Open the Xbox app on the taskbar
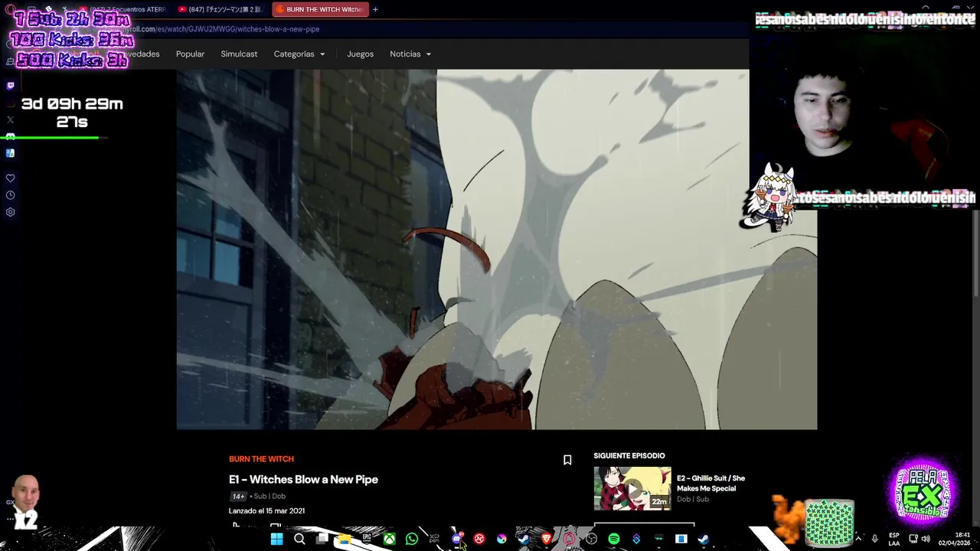980x551 pixels. pos(390,539)
